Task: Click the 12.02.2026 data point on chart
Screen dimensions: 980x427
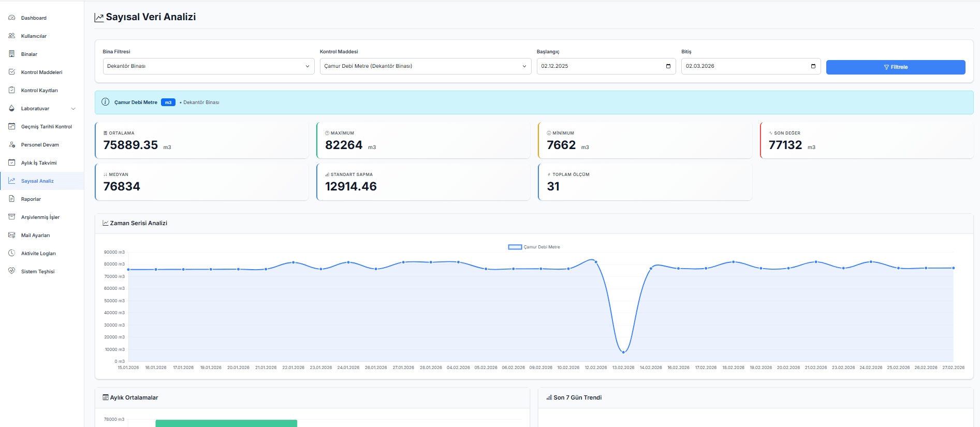Action: [596, 262]
